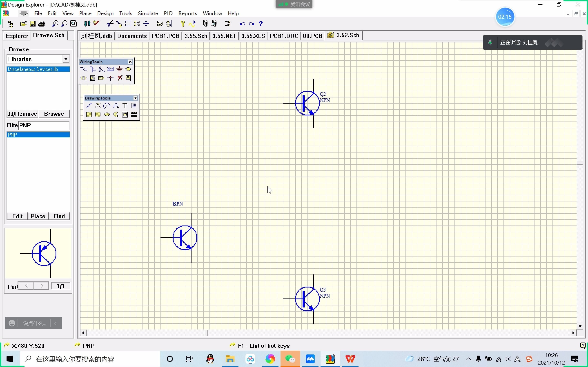Click the Save diskette icon in toolbar
The image size is (588, 367).
tap(32, 24)
